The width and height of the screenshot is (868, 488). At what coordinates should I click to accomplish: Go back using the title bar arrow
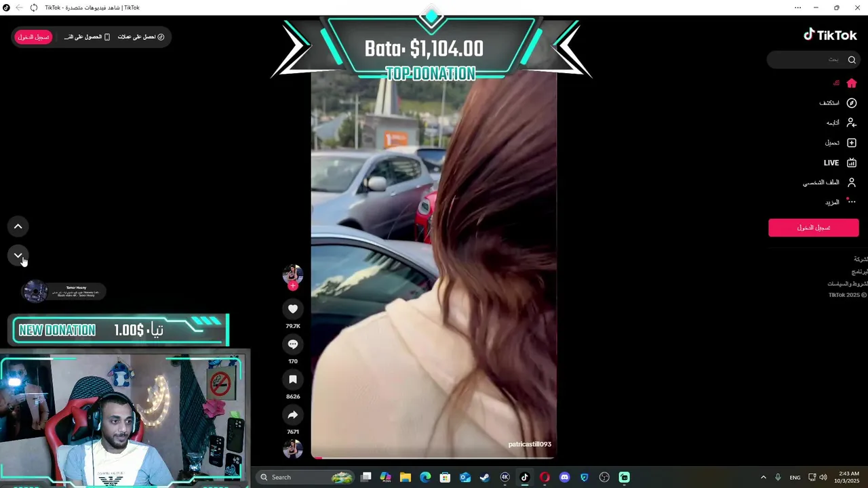click(19, 7)
